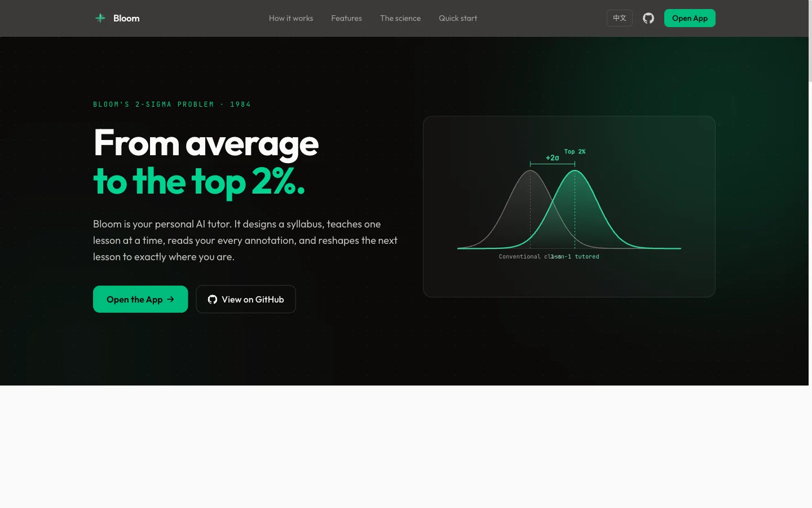The image size is (812, 508).
Task: Click GitHub octocat icon in View on GitHub
Action: coord(213,299)
